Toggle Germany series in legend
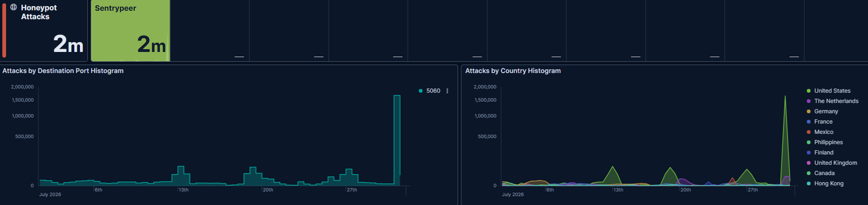Viewport: 868px width, 205px height. coord(826,111)
